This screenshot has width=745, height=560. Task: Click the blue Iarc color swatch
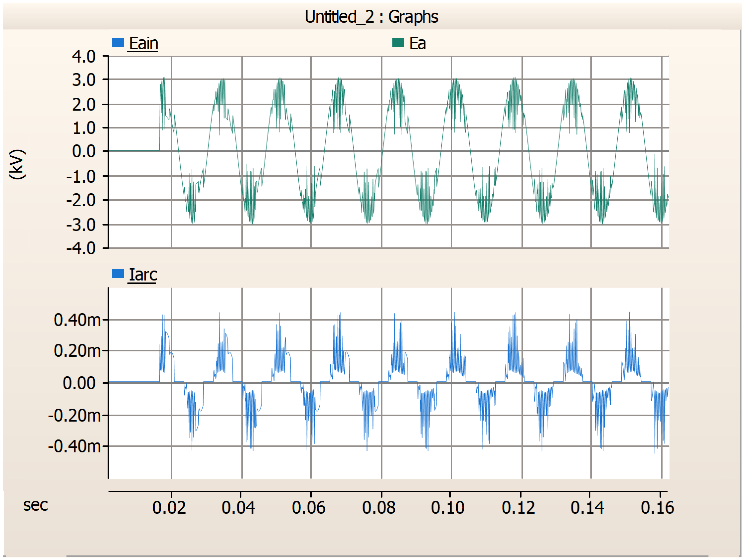118,274
